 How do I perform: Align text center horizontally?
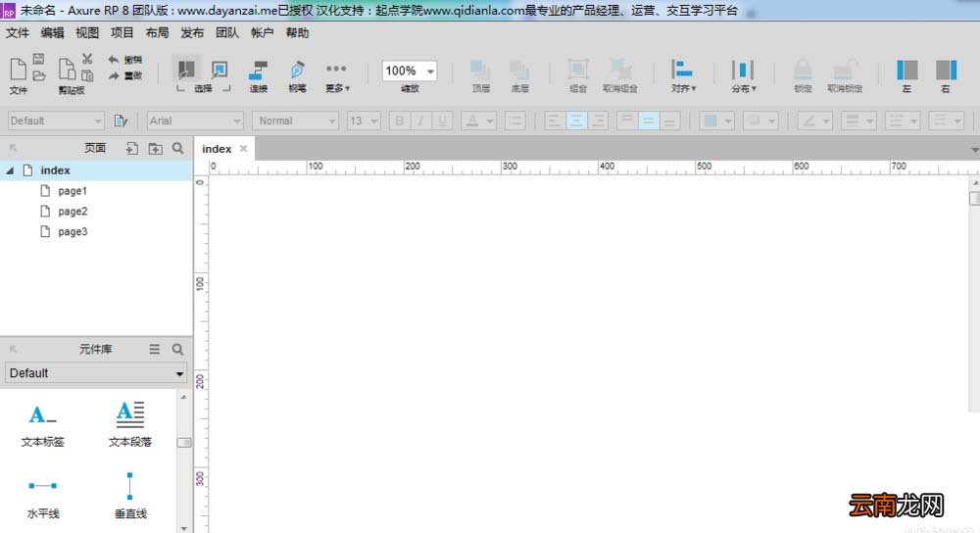coord(576,121)
